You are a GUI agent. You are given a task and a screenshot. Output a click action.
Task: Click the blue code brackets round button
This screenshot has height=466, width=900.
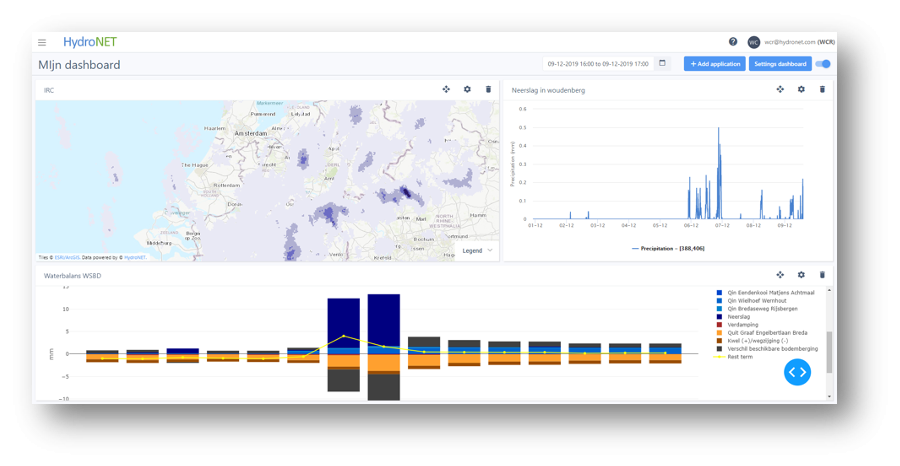(x=797, y=372)
